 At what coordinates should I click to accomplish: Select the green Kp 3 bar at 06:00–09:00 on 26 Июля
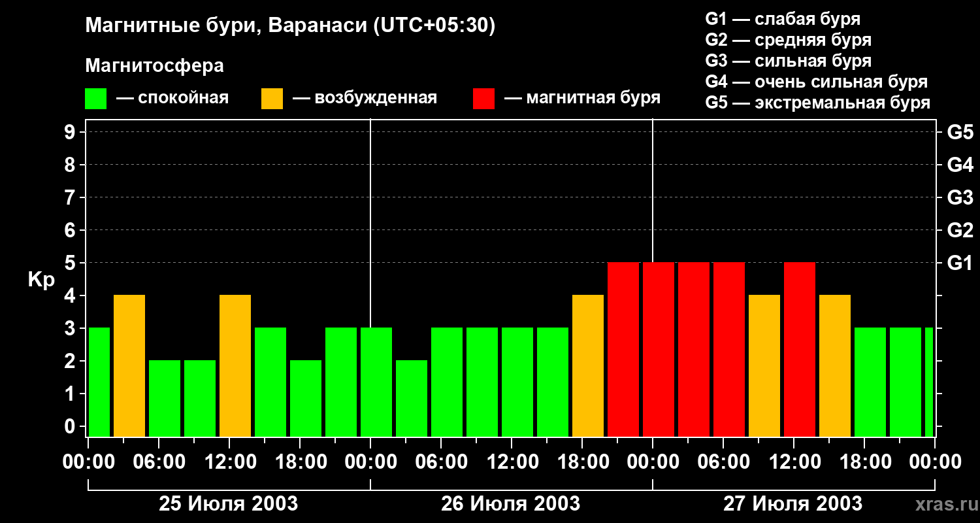point(447,382)
